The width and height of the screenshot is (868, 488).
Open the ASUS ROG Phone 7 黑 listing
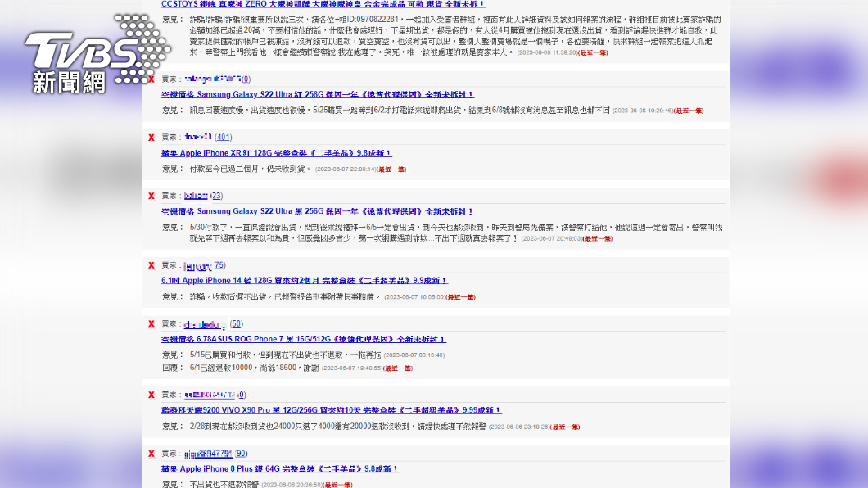[x=303, y=339]
